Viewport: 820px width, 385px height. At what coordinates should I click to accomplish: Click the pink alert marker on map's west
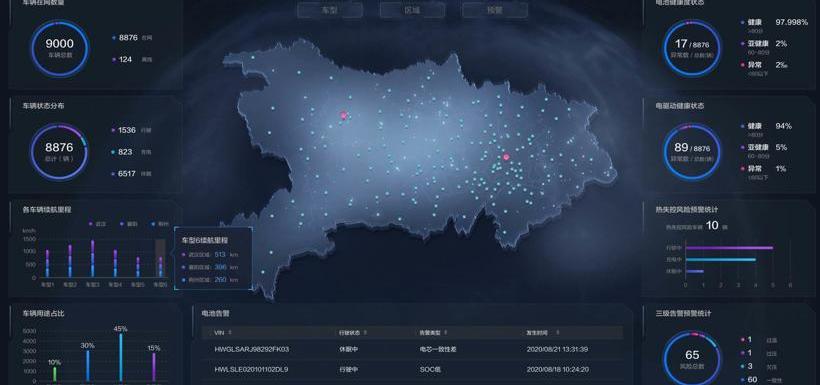tap(344, 115)
